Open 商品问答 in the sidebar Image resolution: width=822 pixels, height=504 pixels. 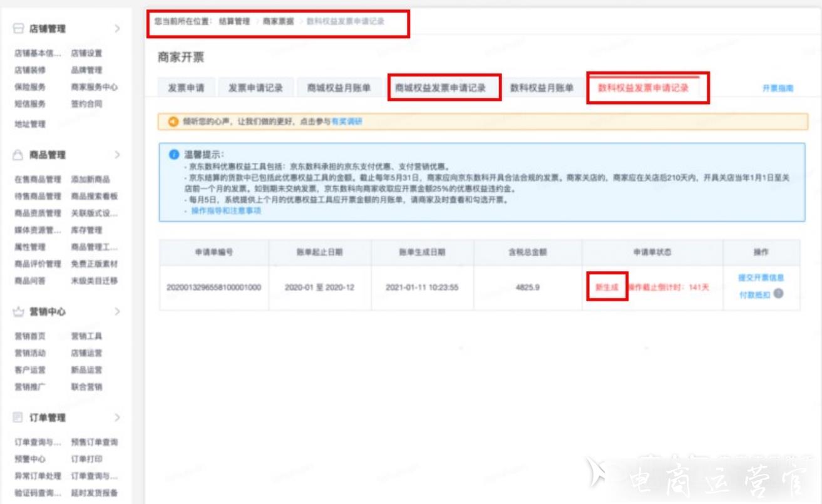point(30,281)
